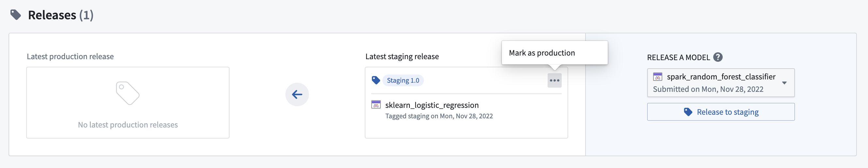Click the 'RELEASE A MODEL' heading
The image size is (868, 168).
click(678, 57)
